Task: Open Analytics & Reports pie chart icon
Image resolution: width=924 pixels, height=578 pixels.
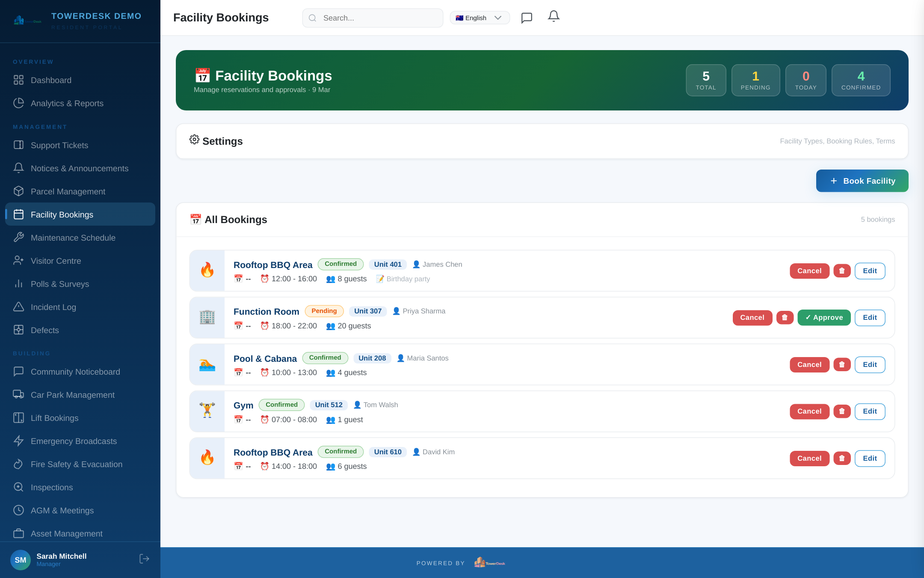Action: [x=18, y=103]
